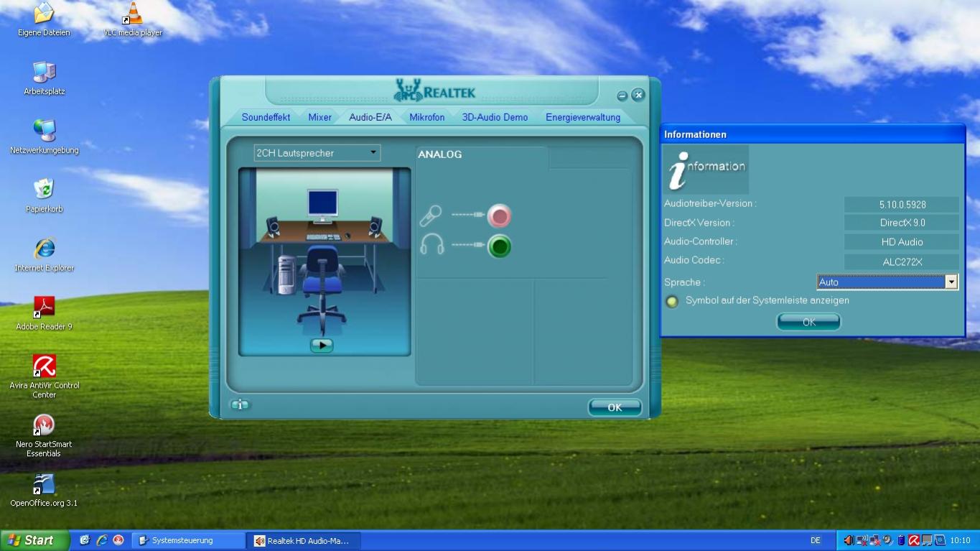This screenshot has height=551, width=980.
Task: Select the OpenOffice.org 3.1 desktop shortcut
Action: click(44, 491)
